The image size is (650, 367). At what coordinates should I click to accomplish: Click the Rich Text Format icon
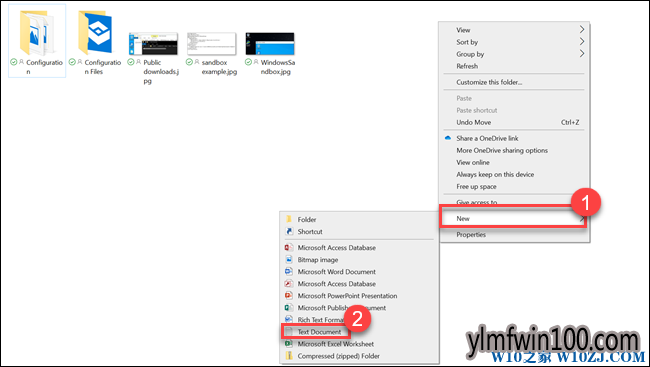click(x=289, y=320)
